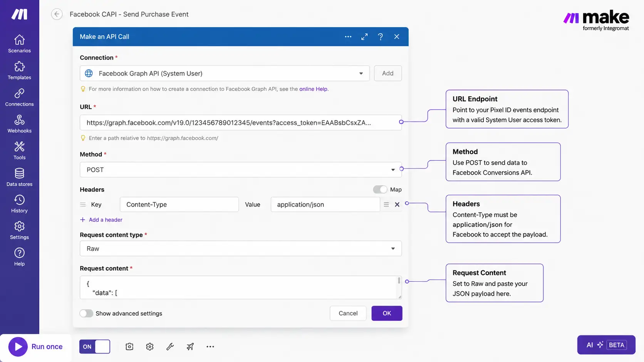Open the dialog help question mark
This screenshot has width=644, height=362.
(x=381, y=37)
